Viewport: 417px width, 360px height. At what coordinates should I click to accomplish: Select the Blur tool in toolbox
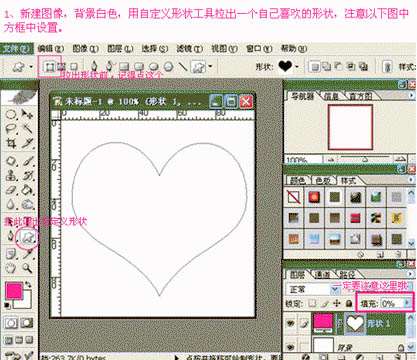11,204
